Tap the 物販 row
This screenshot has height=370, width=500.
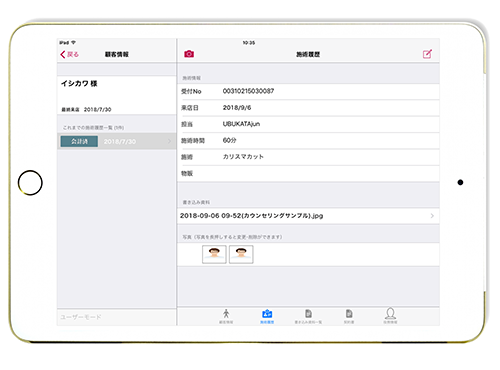pyautogui.click(x=308, y=173)
